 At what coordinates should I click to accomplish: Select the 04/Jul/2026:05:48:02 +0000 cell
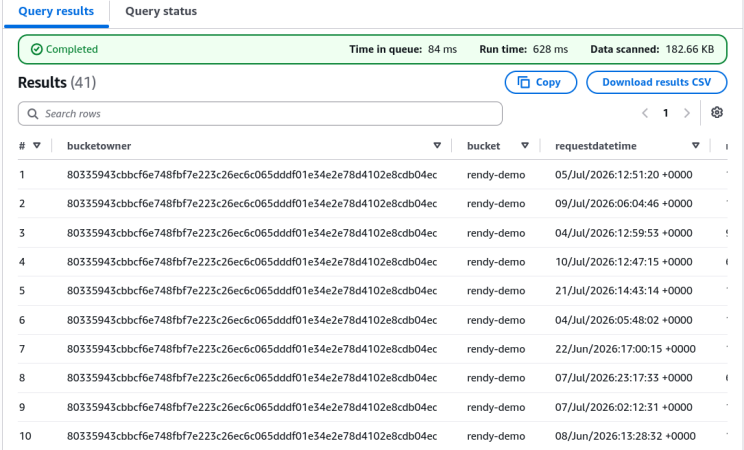coord(623,320)
